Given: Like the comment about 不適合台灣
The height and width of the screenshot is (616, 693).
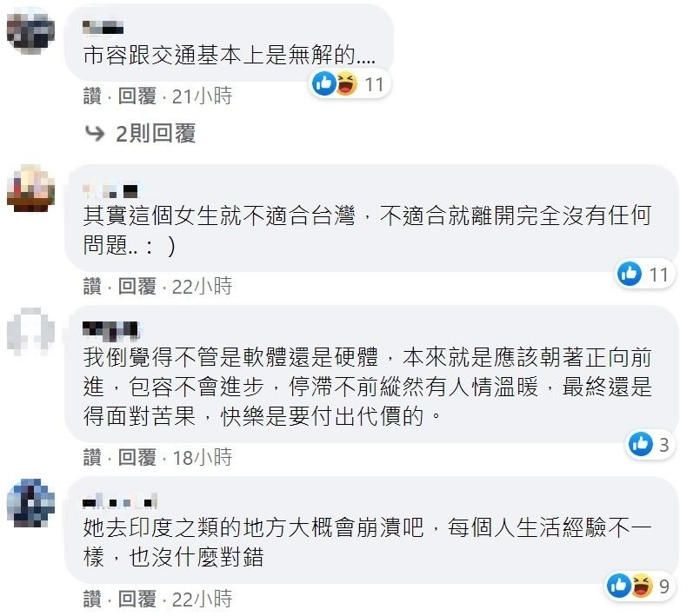Looking at the screenshot, I should [x=92, y=286].
